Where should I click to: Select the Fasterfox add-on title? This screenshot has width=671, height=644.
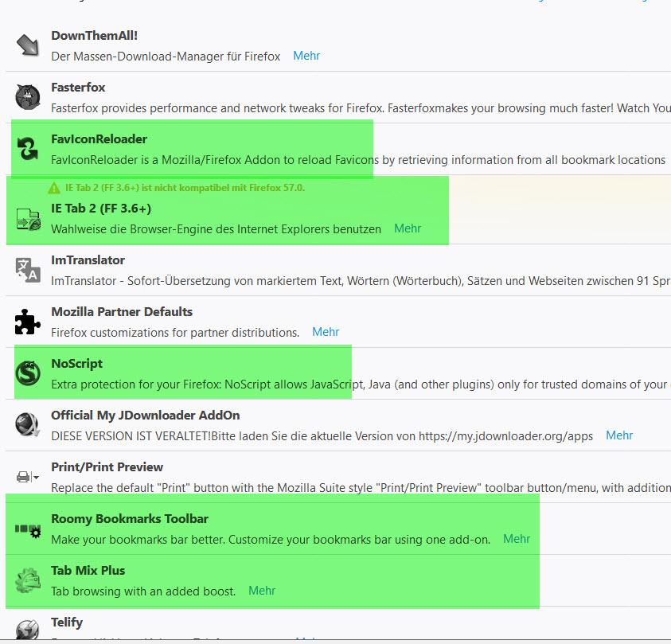pyautogui.click(x=78, y=88)
